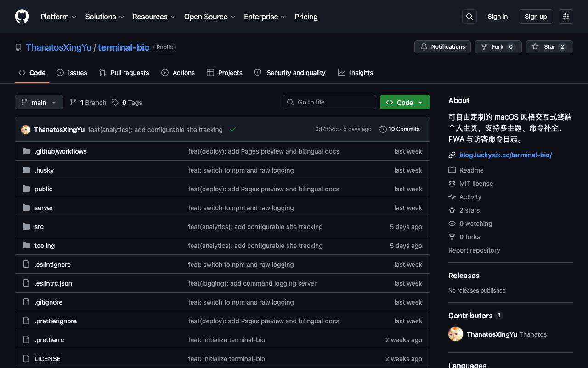Open appearance settings icon next to Sign up
This screenshot has width=588, height=368.
[566, 17]
